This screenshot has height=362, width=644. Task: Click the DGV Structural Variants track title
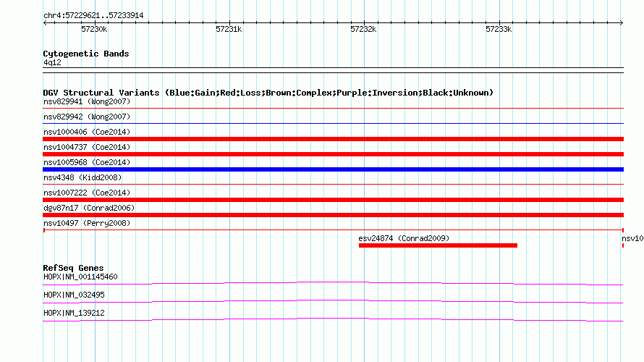[268, 93]
